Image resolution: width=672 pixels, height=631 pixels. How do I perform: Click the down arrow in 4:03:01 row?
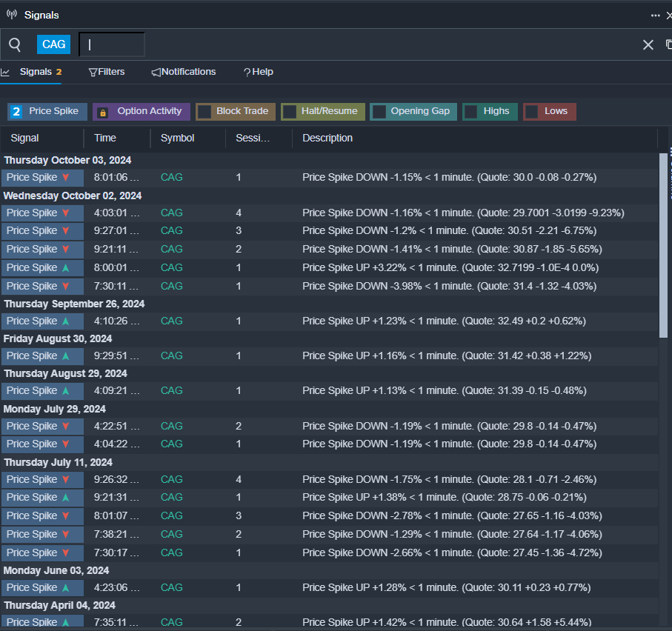[66, 213]
